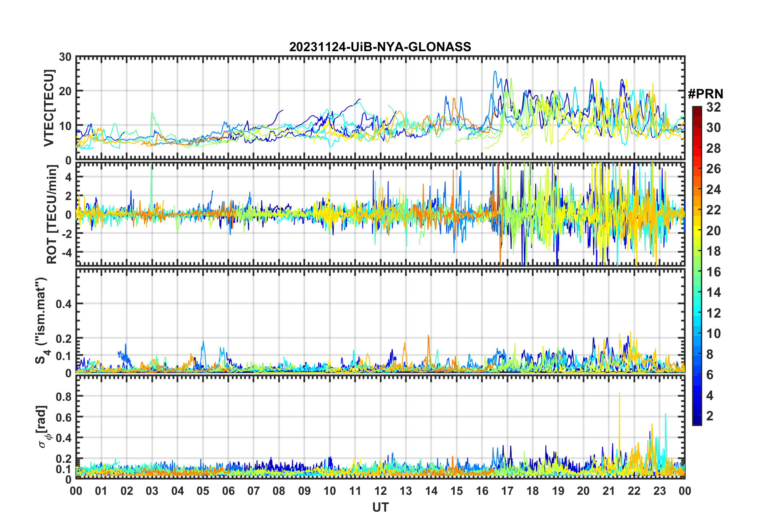
Task: Click UT axis hour label "01"
Action: [101, 491]
